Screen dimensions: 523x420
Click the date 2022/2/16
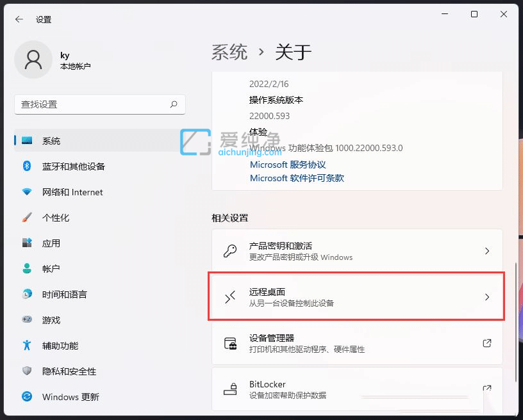pos(269,84)
